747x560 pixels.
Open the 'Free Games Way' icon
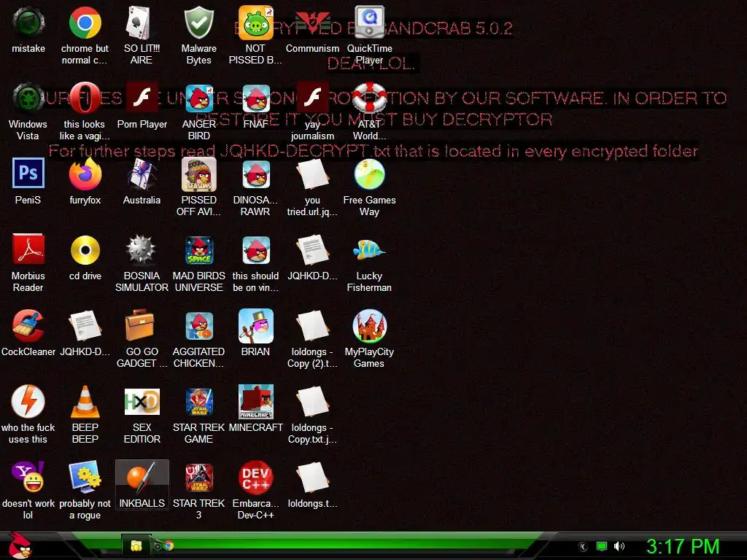click(369, 174)
